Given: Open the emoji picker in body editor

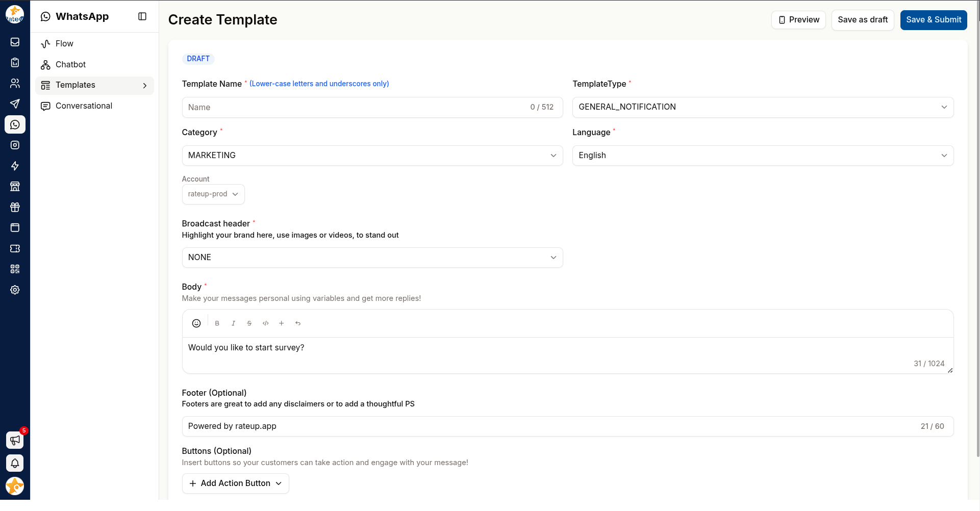Looking at the screenshot, I should 196,323.
